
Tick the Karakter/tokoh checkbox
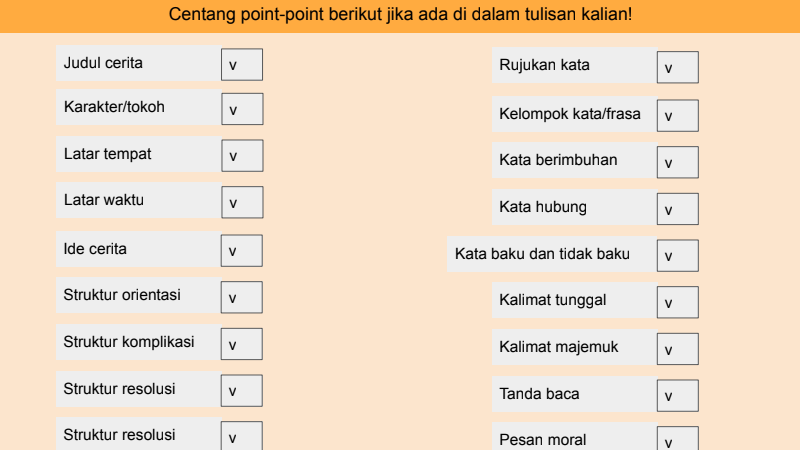point(242,109)
